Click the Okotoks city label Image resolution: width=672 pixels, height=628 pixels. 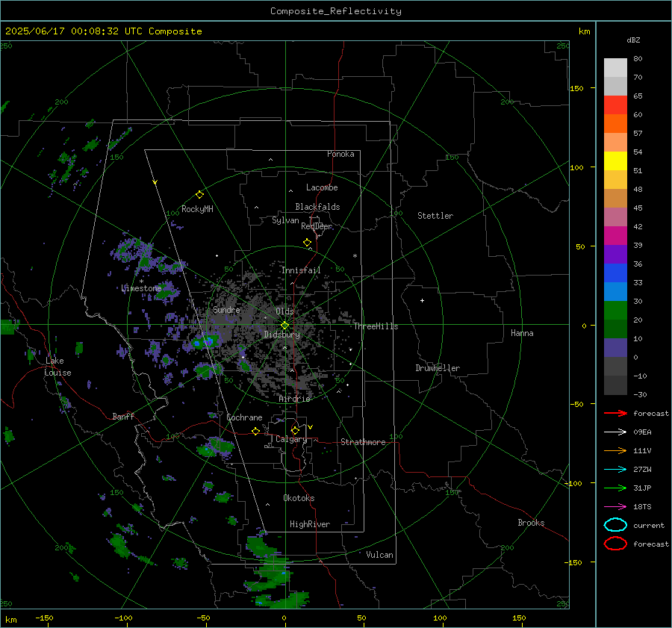coord(299,498)
